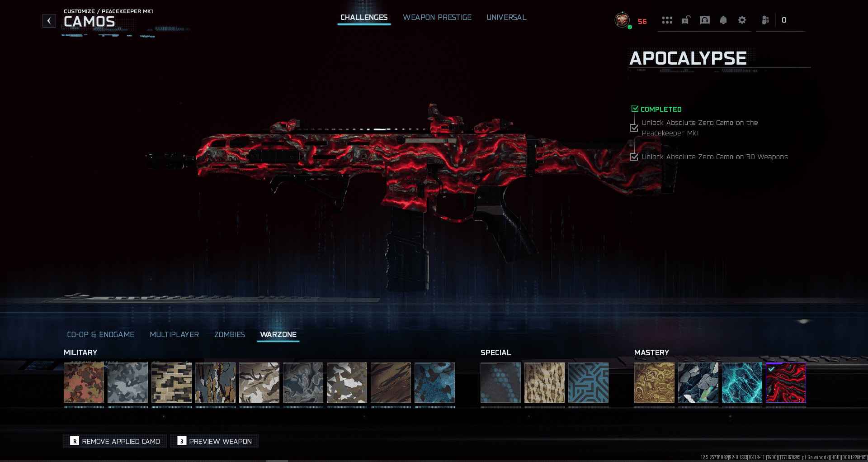This screenshot has width=868, height=462.
Task: Click the Customize / Peacekeeper MK1 breadcrumb
Action: [x=108, y=11]
